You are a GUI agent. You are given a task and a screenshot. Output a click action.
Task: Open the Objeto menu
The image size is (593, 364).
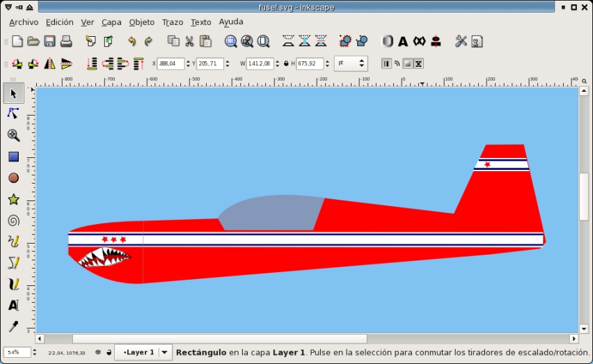coord(141,22)
